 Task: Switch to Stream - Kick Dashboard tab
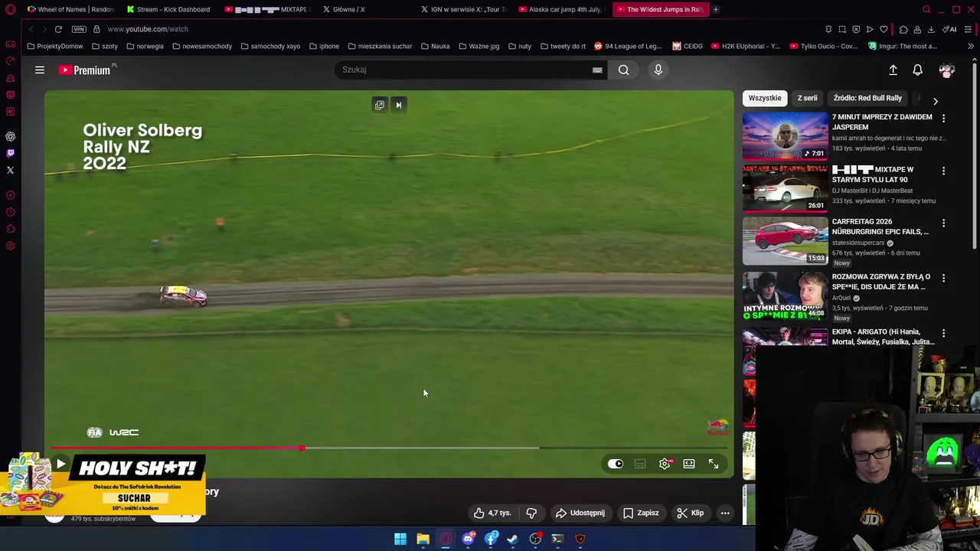point(168,9)
